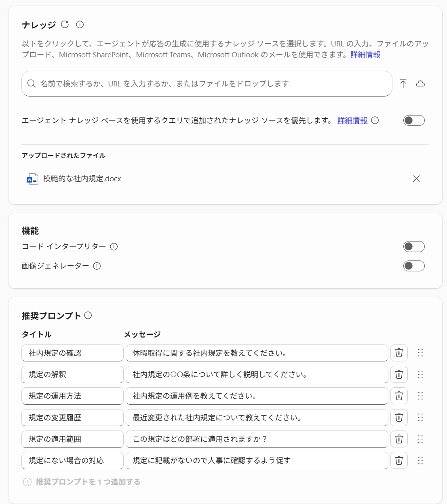This screenshot has height=504, width=447.
Task: Click the 規定の運用方法 title field
Action: pos(72,396)
